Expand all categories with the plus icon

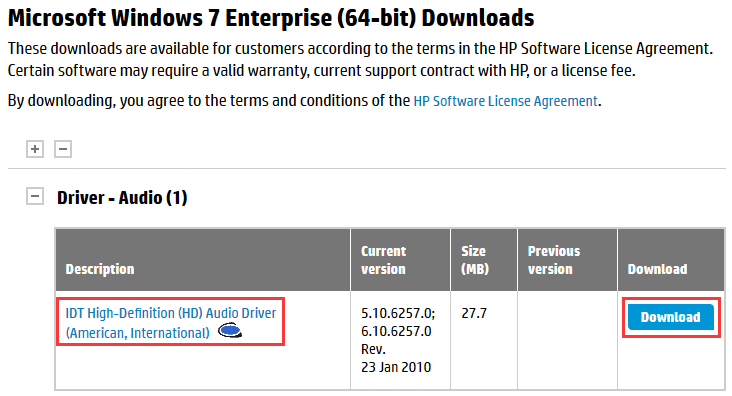35,149
